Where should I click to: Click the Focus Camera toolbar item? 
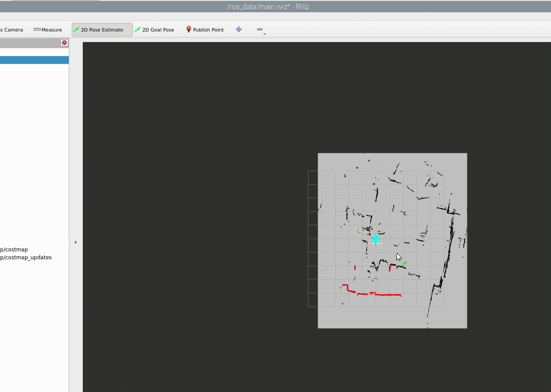(12, 30)
